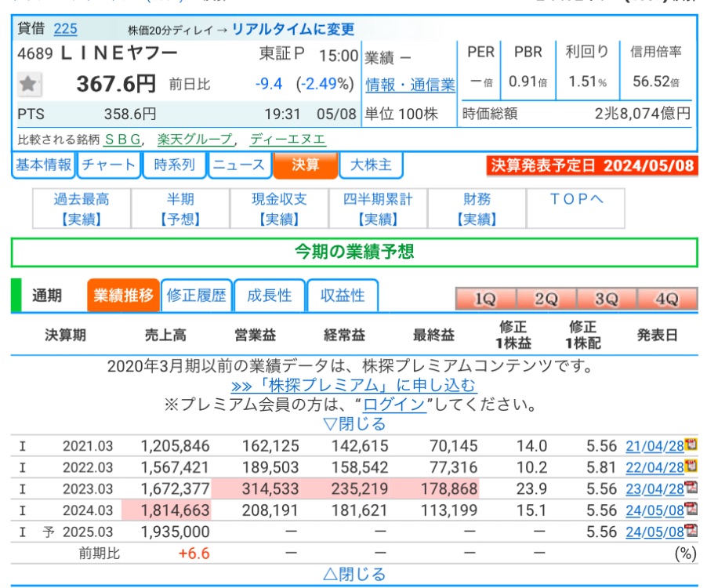Click highlighted net profit 178,868
Viewport: 707px width, 588px height.
[449, 488]
